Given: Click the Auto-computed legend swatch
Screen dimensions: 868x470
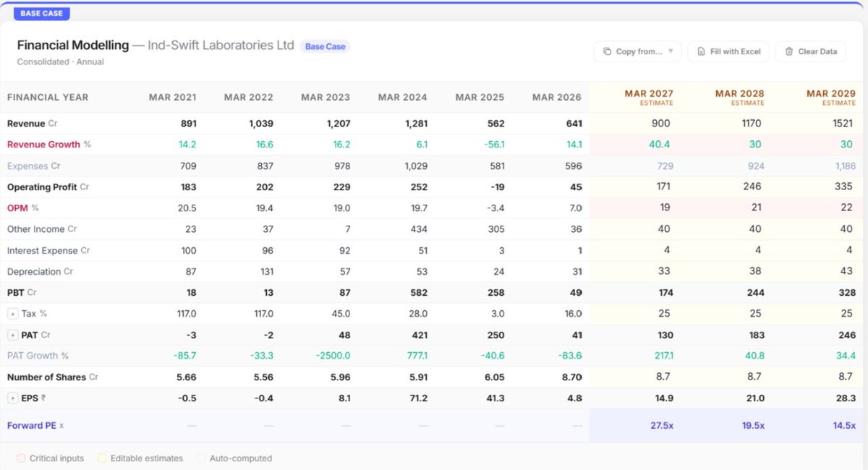Looking at the screenshot, I should click(x=200, y=458).
